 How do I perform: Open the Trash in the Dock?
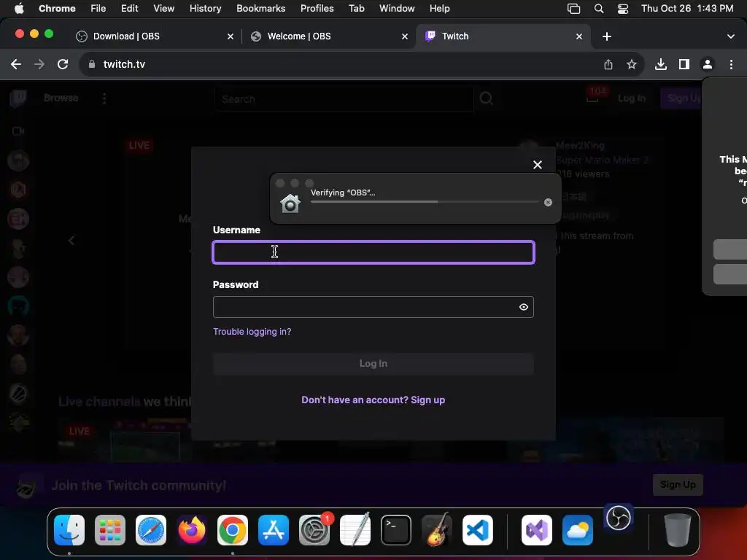click(678, 530)
